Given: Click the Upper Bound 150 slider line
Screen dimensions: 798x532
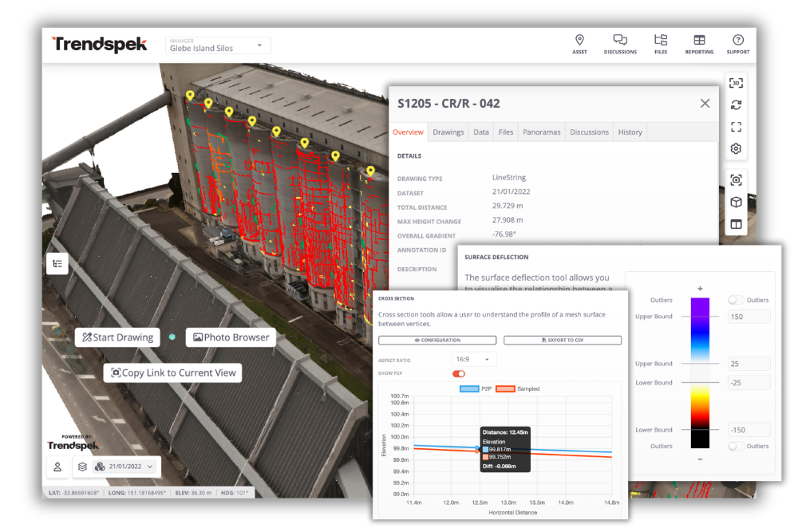Looking at the screenshot, I should click(x=700, y=317).
